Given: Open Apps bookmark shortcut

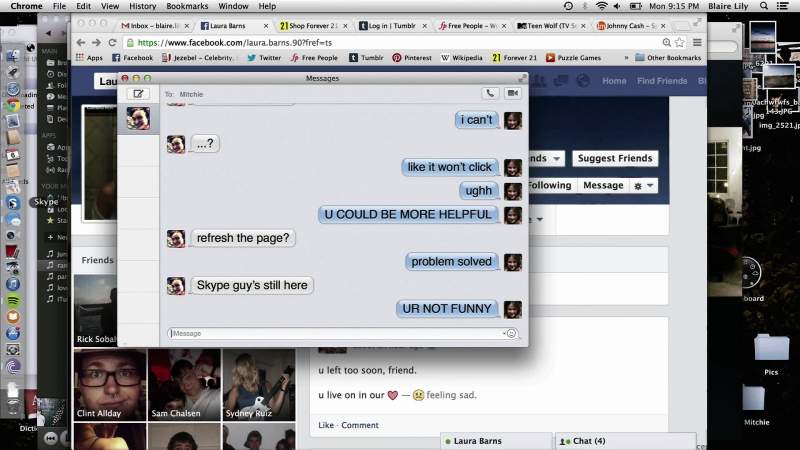Looking at the screenshot, I should pyautogui.click(x=89, y=58).
